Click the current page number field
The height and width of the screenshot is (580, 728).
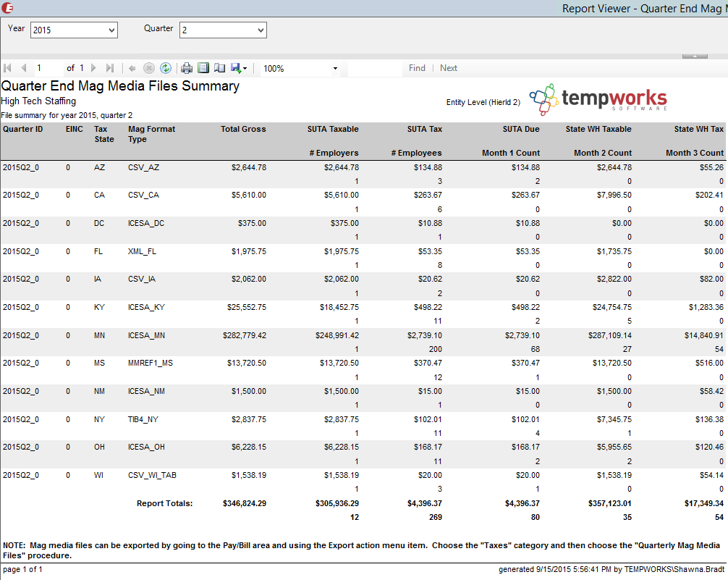pos(48,68)
